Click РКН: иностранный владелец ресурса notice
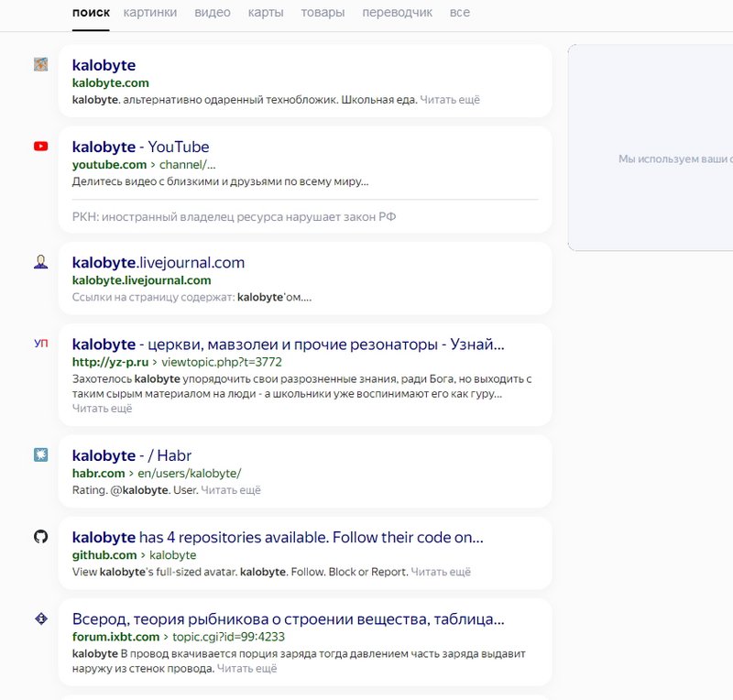 click(235, 217)
